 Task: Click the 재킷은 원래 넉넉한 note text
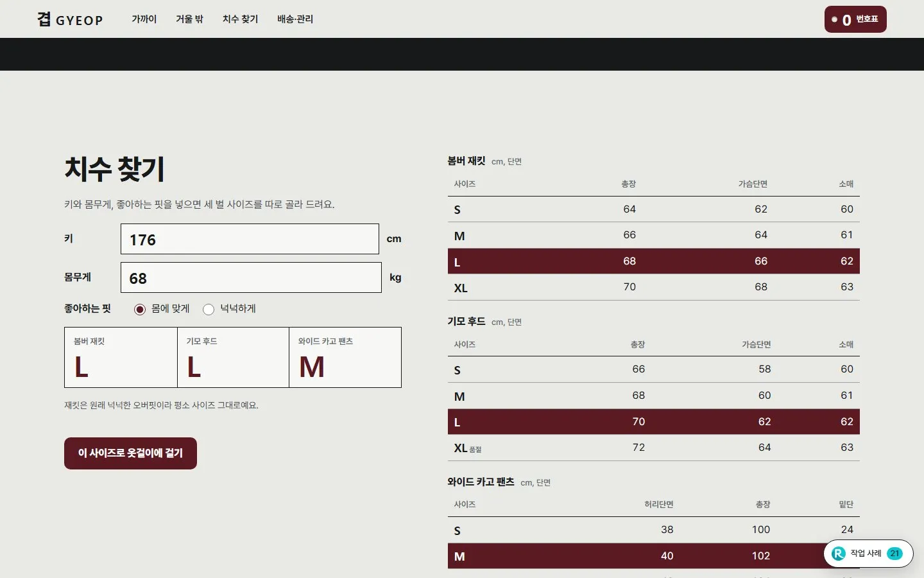click(161, 405)
